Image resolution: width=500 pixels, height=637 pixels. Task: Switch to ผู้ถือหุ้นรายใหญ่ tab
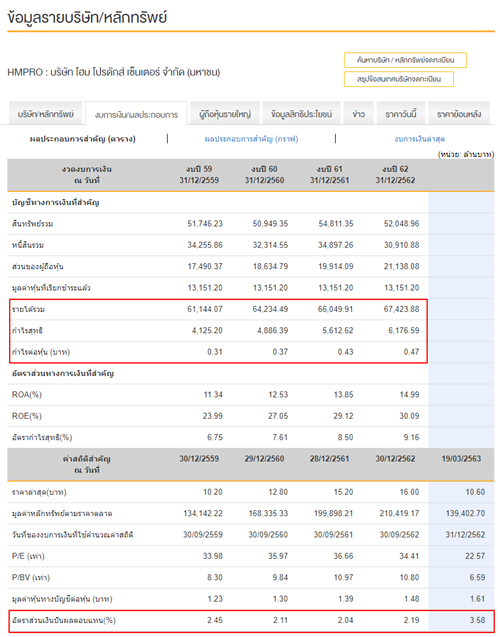coord(225,114)
